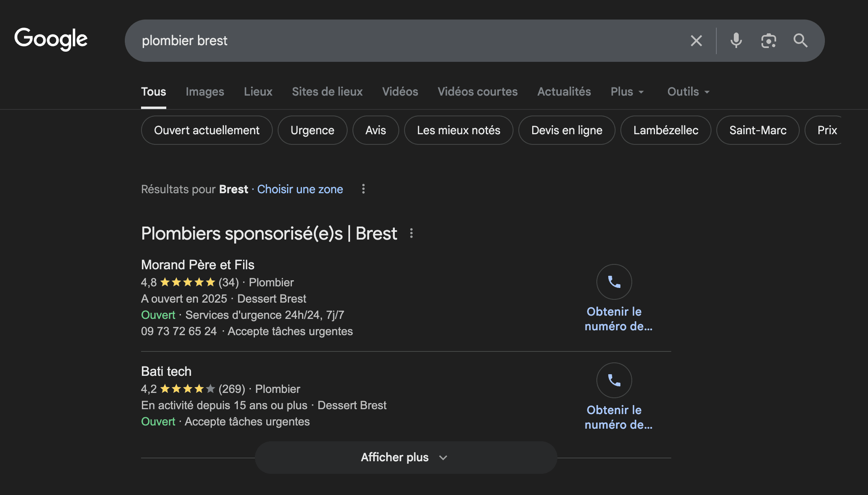
Task: Open Google Lens image search icon
Action: click(768, 41)
